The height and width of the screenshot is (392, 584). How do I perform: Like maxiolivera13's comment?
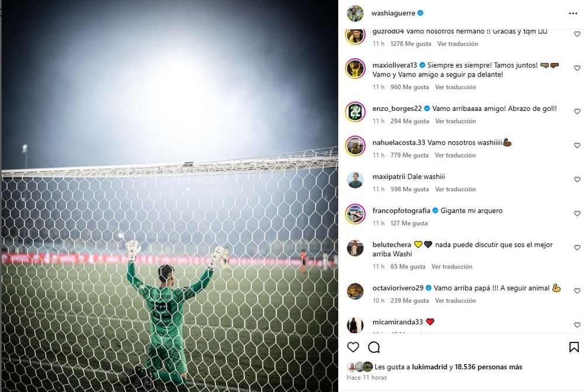(x=577, y=68)
